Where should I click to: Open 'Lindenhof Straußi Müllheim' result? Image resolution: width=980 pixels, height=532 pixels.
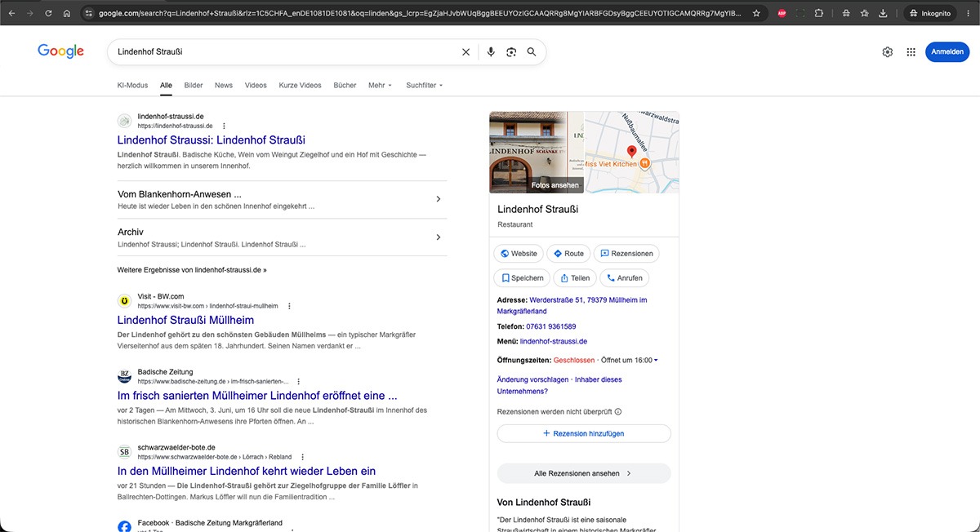tap(185, 320)
